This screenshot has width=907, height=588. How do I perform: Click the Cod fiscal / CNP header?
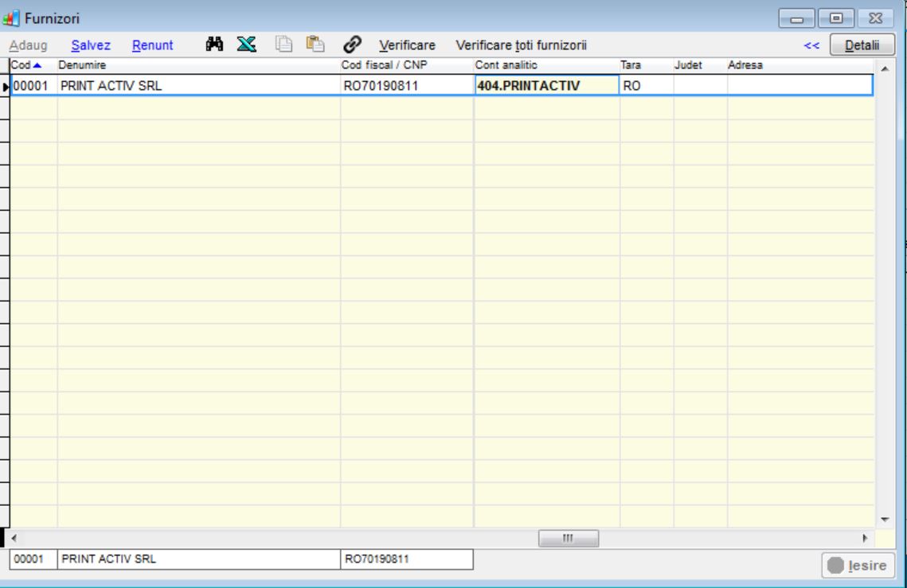pyautogui.click(x=407, y=65)
